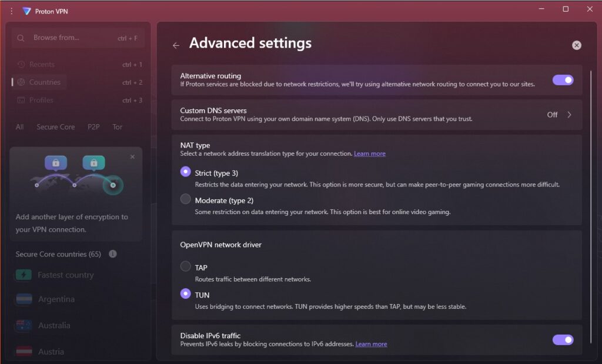
Task: Switch to the P2P tab
Action: click(93, 126)
